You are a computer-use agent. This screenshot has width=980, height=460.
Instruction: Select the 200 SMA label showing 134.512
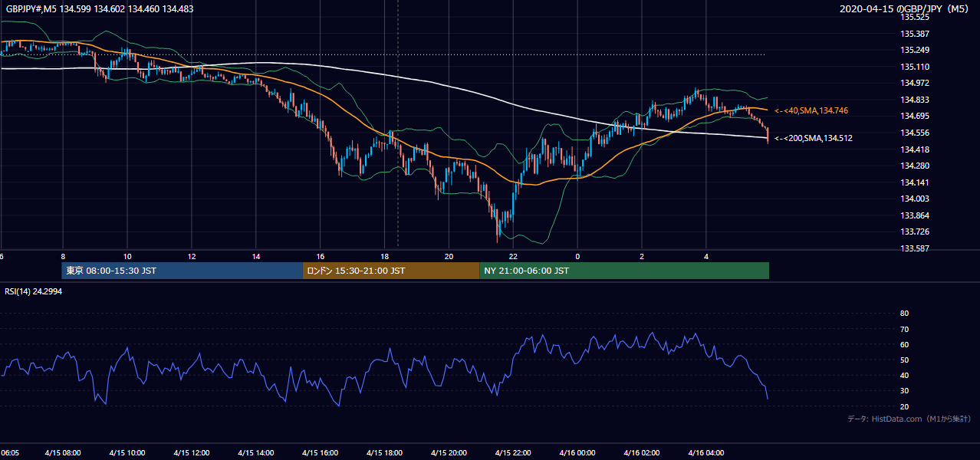pyautogui.click(x=814, y=139)
